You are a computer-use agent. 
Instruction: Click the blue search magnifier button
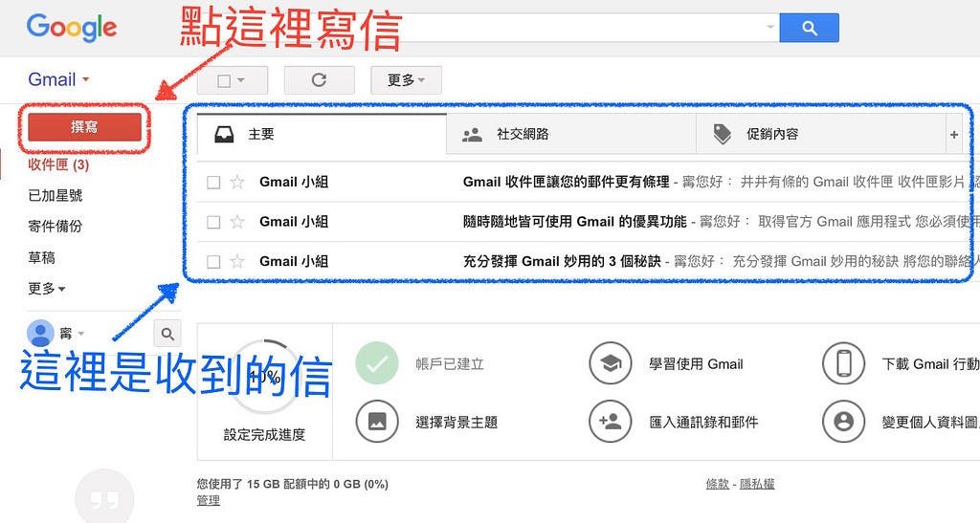[809, 28]
